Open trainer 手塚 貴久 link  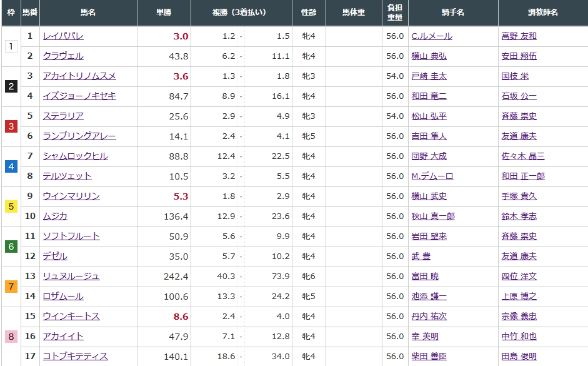(x=519, y=196)
